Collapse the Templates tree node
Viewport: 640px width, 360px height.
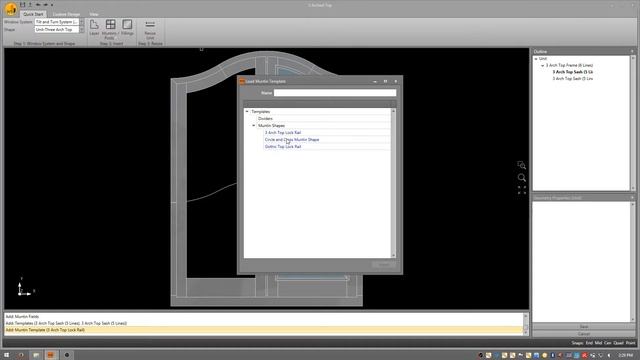247,111
